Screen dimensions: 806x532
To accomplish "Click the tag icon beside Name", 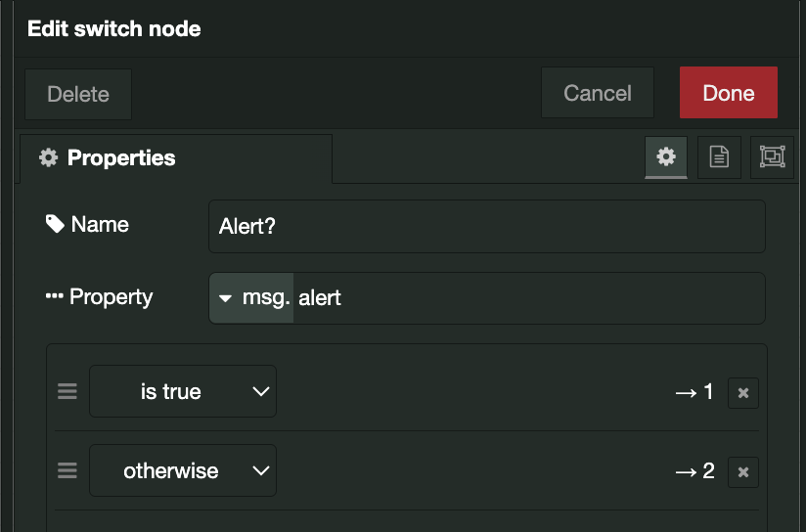I will pos(55,224).
